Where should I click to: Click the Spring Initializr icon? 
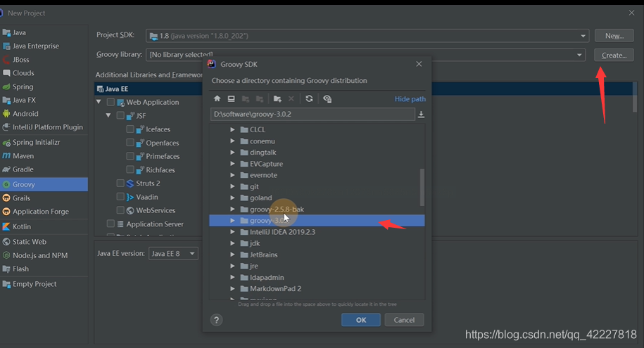(6, 143)
